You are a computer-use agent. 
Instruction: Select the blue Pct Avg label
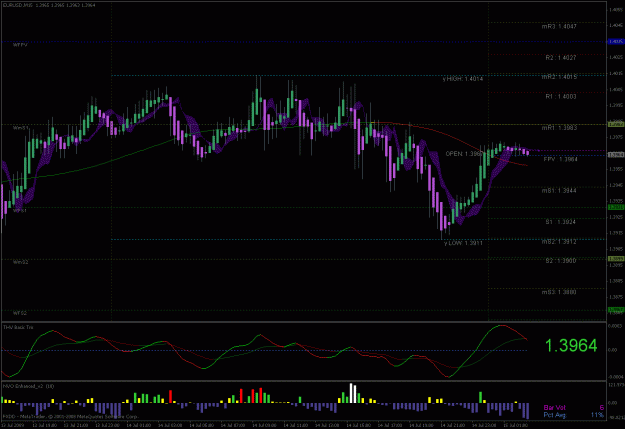[554, 415]
